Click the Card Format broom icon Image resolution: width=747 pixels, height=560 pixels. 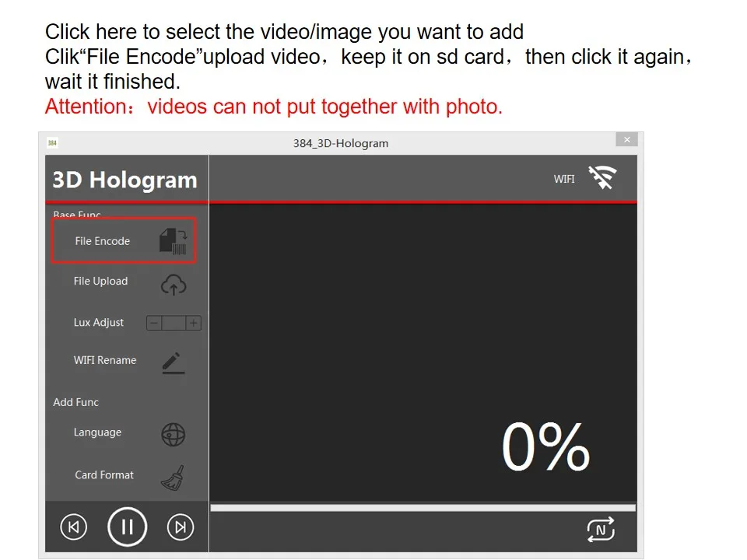pos(174,478)
